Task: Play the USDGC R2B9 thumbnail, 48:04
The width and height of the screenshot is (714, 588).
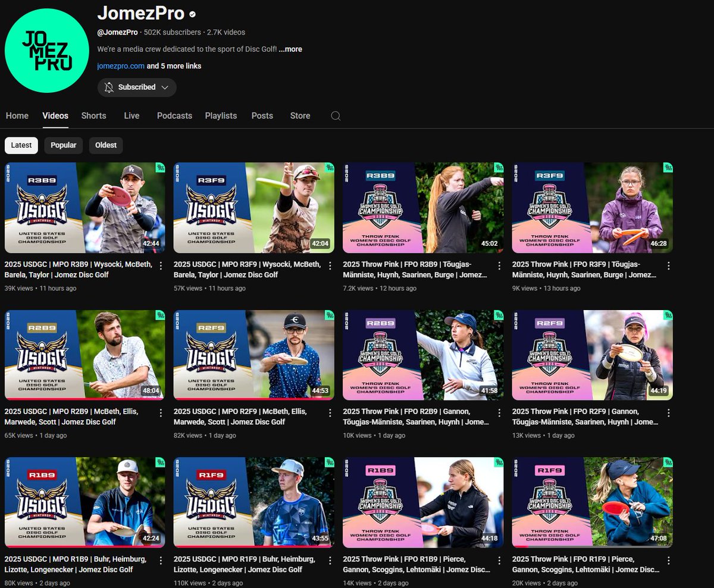Action: tap(85, 355)
